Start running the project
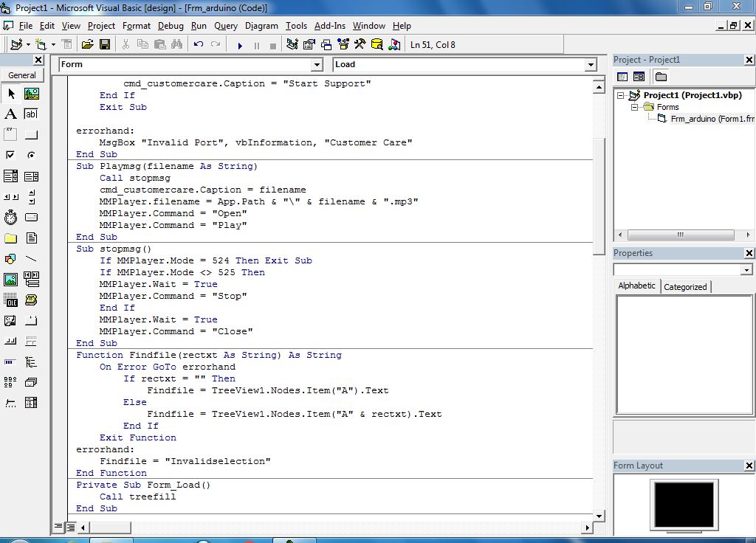 pos(240,44)
